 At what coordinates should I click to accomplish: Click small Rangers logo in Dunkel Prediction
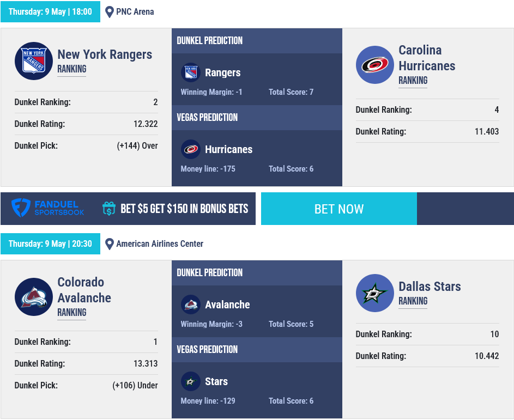191,72
